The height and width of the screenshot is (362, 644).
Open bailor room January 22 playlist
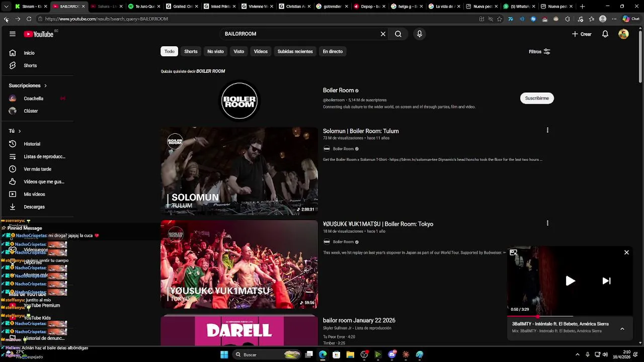(359, 320)
